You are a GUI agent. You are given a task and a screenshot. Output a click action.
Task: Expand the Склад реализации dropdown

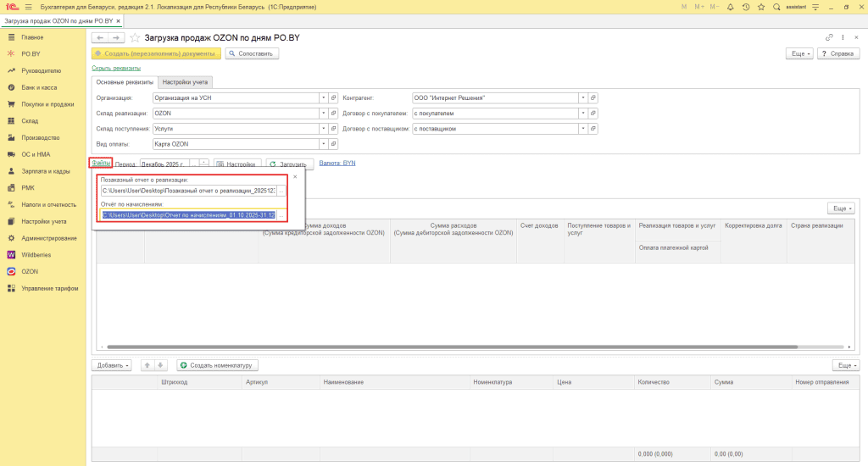(323, 114)
